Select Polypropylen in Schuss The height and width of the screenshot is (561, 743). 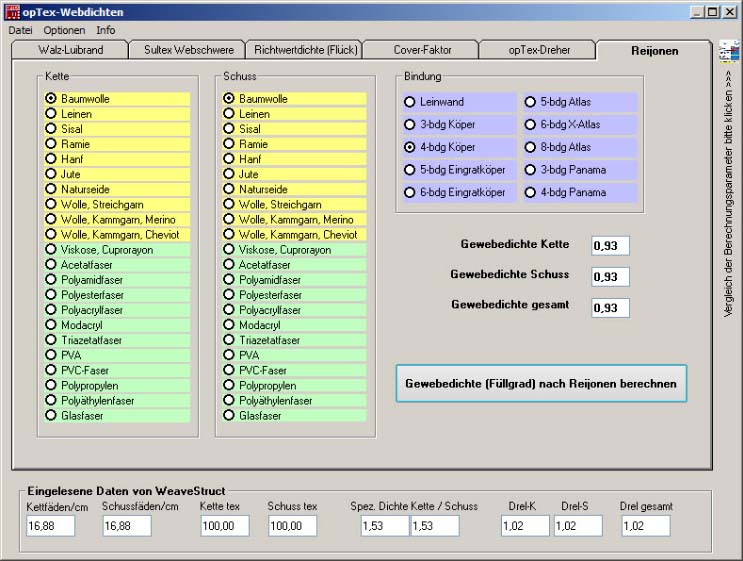point(294,386)
